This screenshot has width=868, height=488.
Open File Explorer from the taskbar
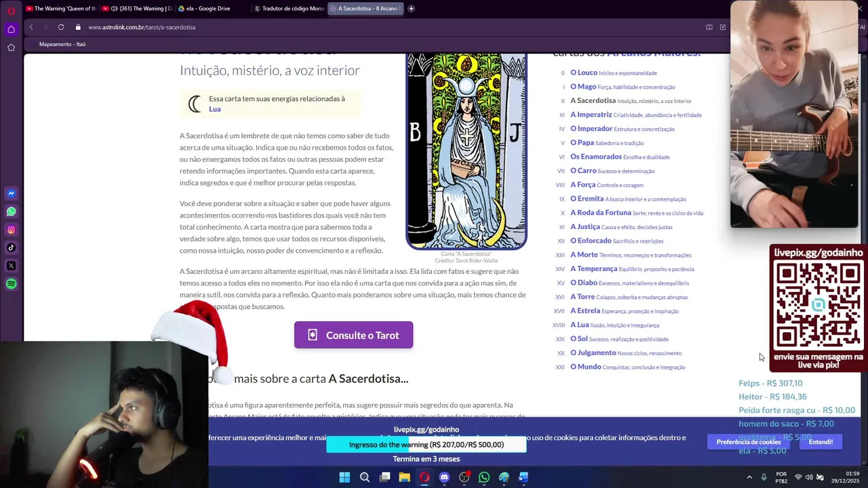(x=404, y=477)
